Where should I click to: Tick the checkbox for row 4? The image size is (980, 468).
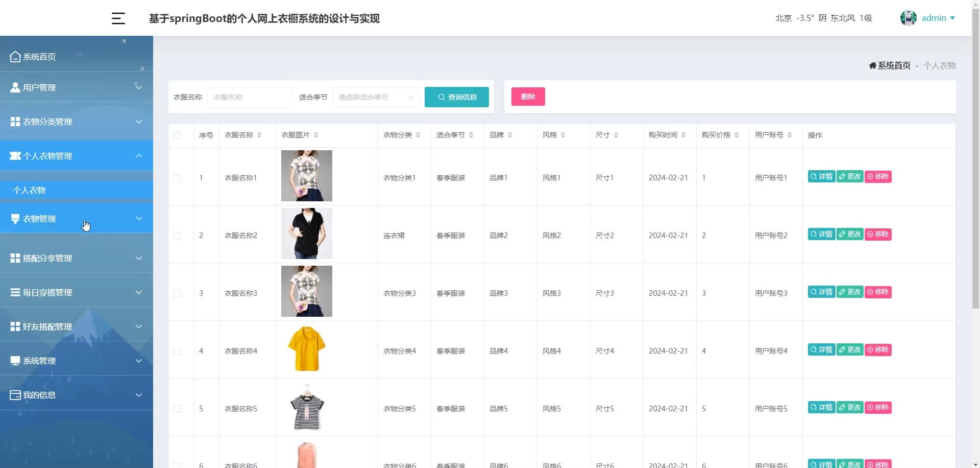177,351
